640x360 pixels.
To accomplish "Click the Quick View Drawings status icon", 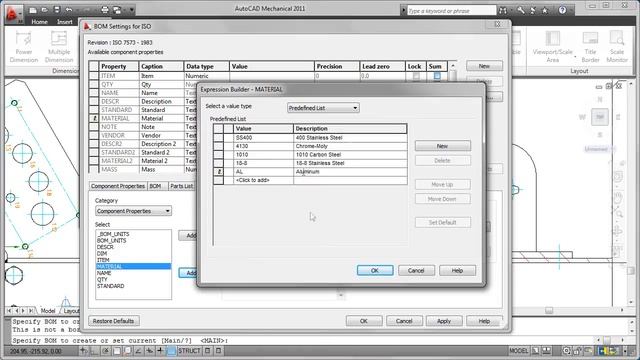I will click(x=546, y=351).
